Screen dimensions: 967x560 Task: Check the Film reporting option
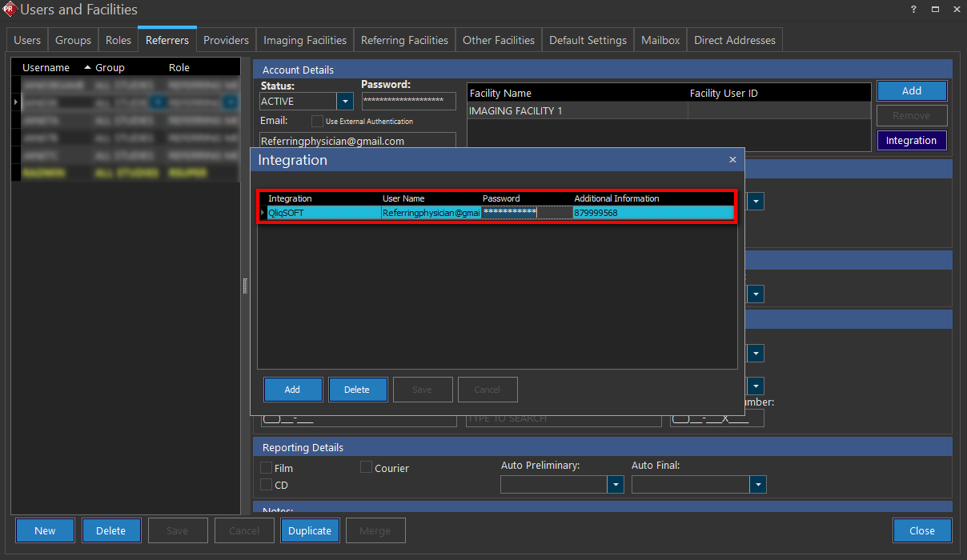(x=267, y=468)
